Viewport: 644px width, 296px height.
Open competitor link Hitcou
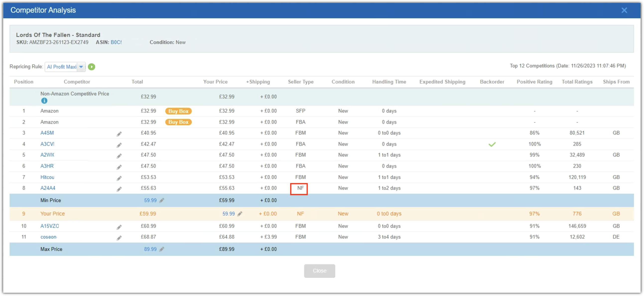47,177
